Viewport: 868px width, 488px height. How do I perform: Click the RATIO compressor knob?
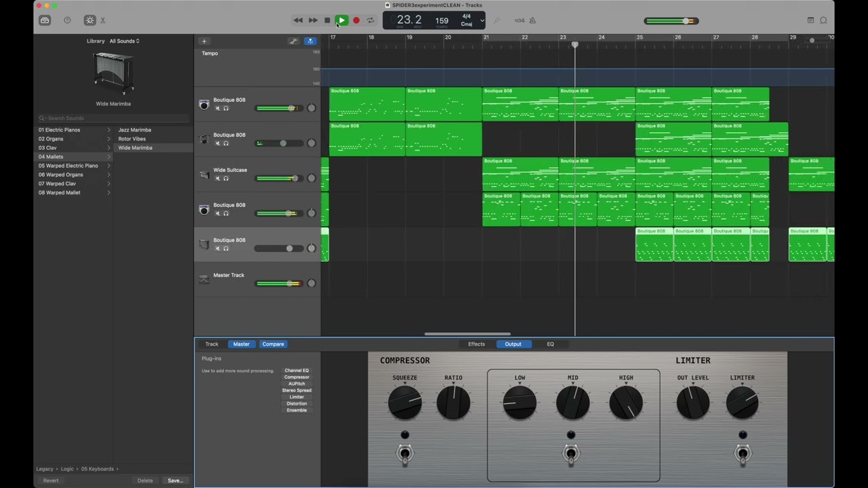(x=454, y=403)
